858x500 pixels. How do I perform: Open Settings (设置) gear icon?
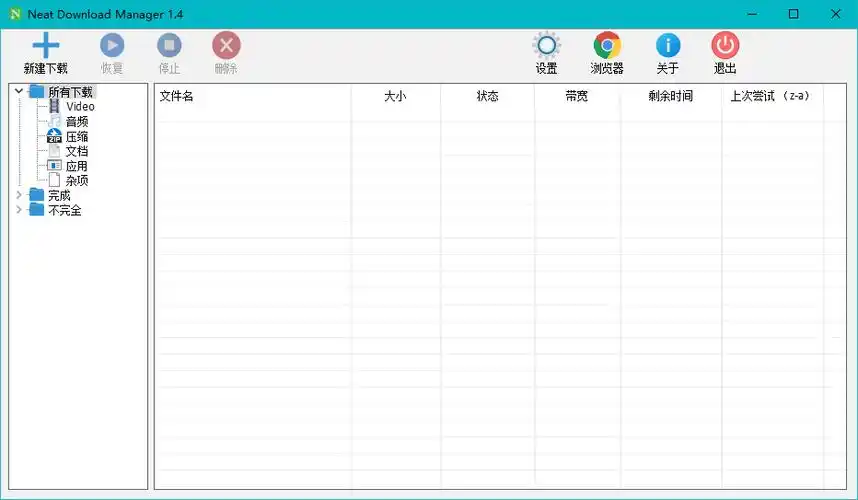pos(547,45)
